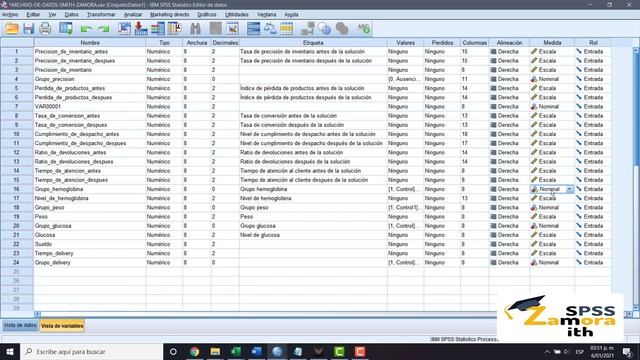Undo the last action with green left arrow

86,29
